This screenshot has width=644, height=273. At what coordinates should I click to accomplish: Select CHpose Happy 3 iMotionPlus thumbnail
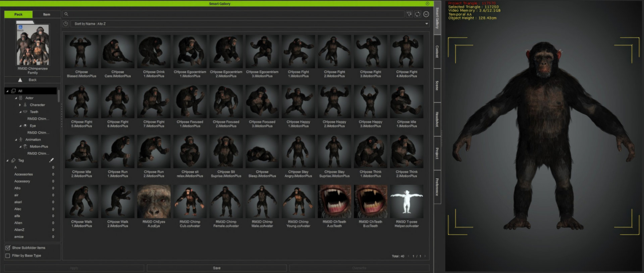tap(371, 101)
